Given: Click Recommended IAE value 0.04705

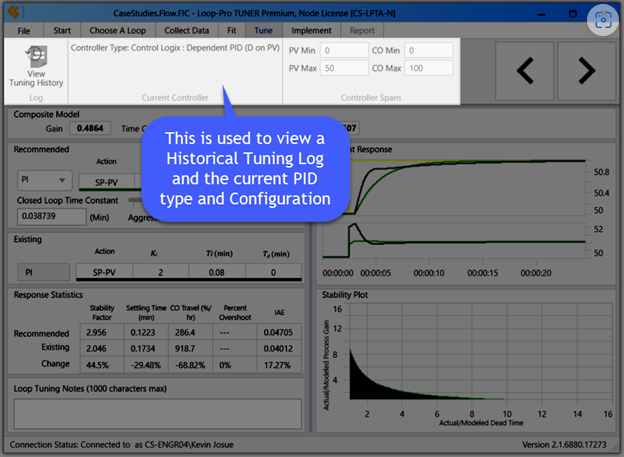Looking at the screenshot, I should point(279,332).
